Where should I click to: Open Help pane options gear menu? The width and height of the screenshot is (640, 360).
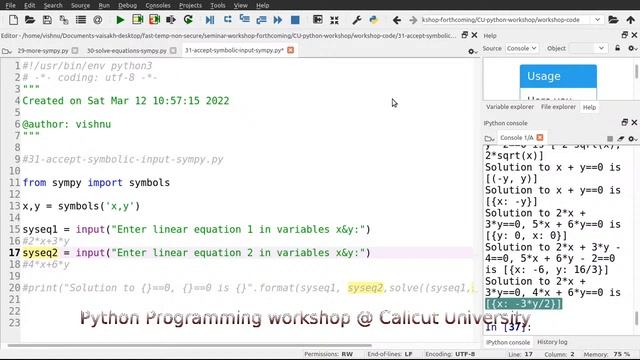[x=632, y=48]
